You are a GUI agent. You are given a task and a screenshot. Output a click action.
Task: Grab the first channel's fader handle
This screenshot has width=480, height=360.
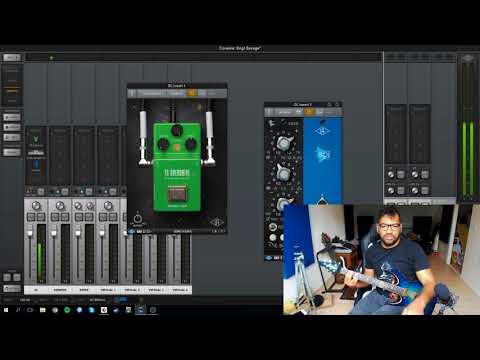coord(30,233)
